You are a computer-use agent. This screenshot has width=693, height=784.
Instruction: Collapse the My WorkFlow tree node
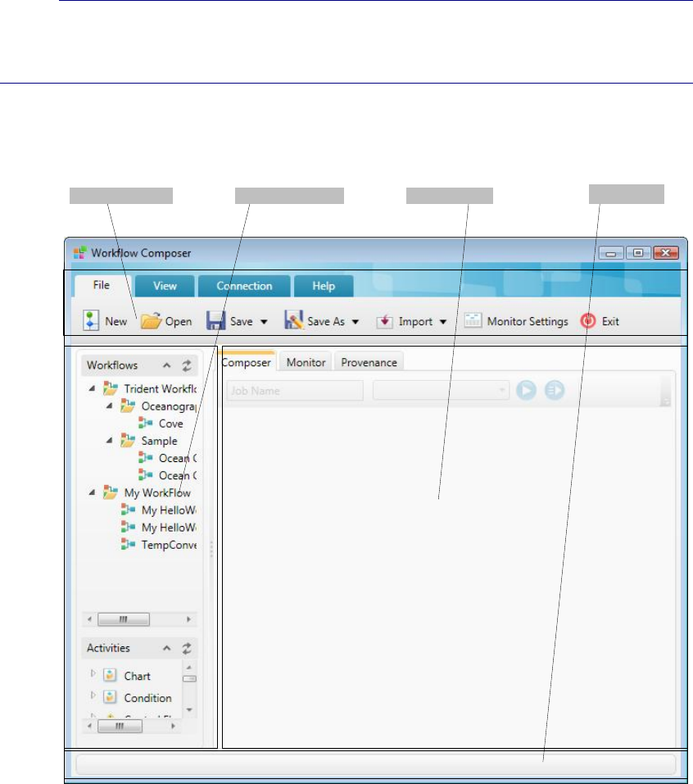(x=92, y=492)
